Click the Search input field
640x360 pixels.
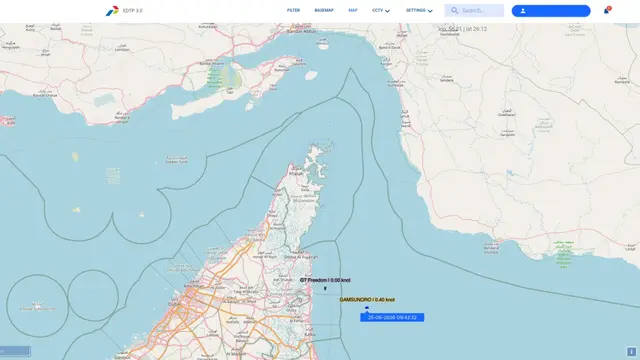click(x=474, y=11)
